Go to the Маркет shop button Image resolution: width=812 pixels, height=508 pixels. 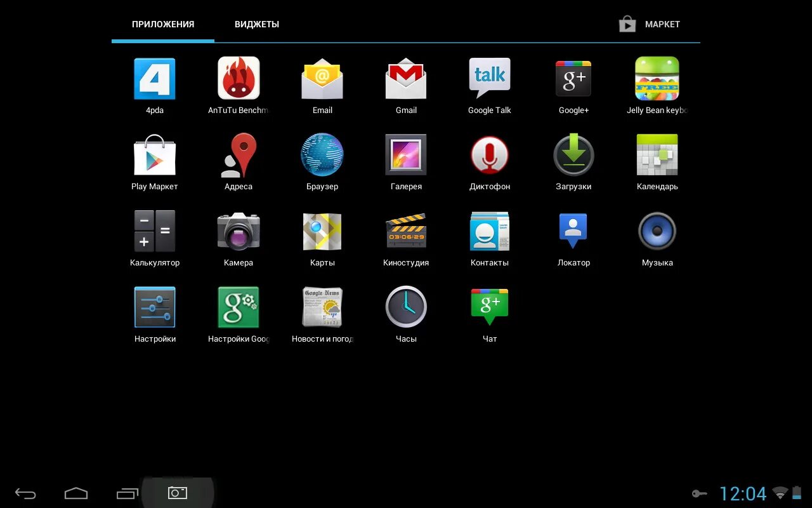point(650,24)
